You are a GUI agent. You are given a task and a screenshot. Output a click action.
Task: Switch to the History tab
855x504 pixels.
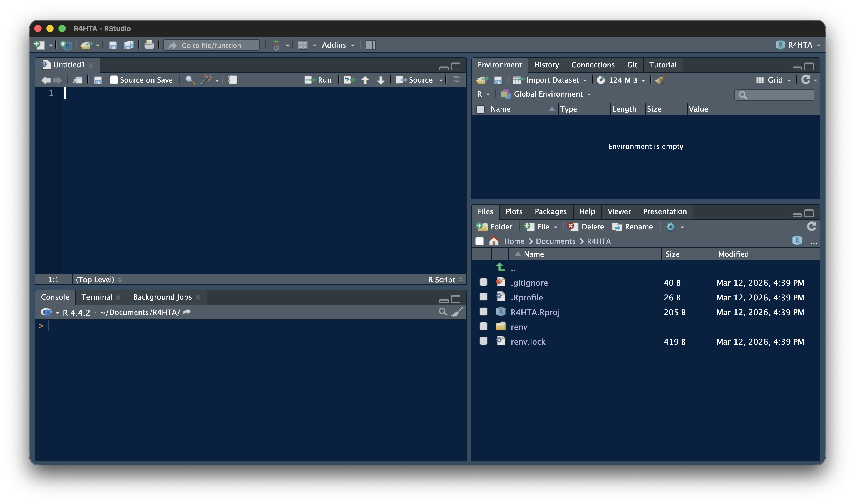tap(546, 64)
